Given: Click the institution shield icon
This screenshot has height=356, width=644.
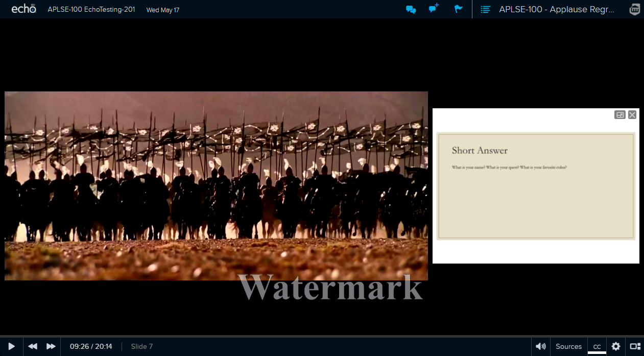Looking at the screenshot, I should tap(635, 9).
